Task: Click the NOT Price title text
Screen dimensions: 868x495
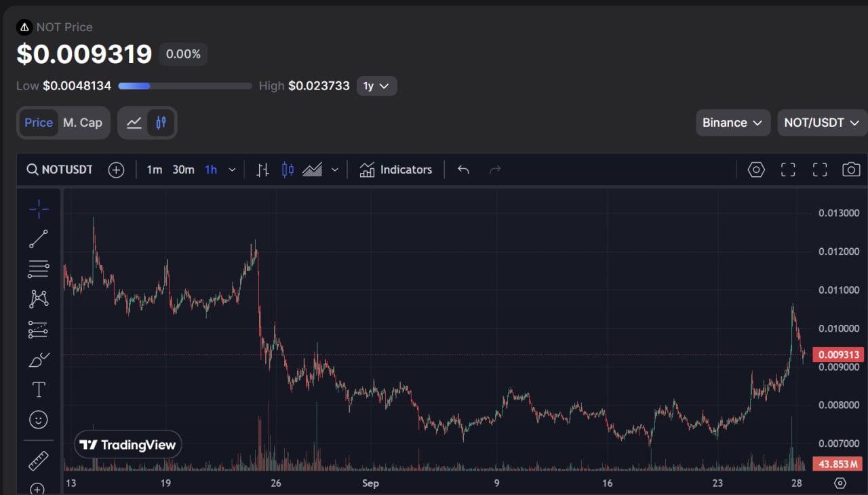Action: pyautogui.click(x=64, y=27)
